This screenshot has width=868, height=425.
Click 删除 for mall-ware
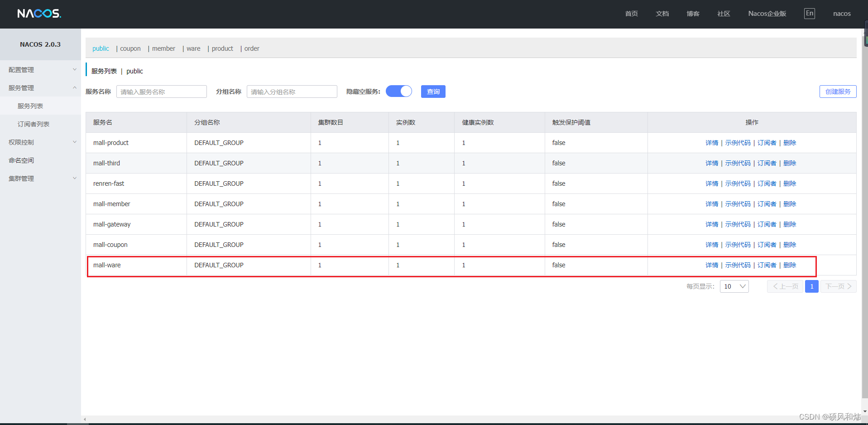tap(790, 265)
